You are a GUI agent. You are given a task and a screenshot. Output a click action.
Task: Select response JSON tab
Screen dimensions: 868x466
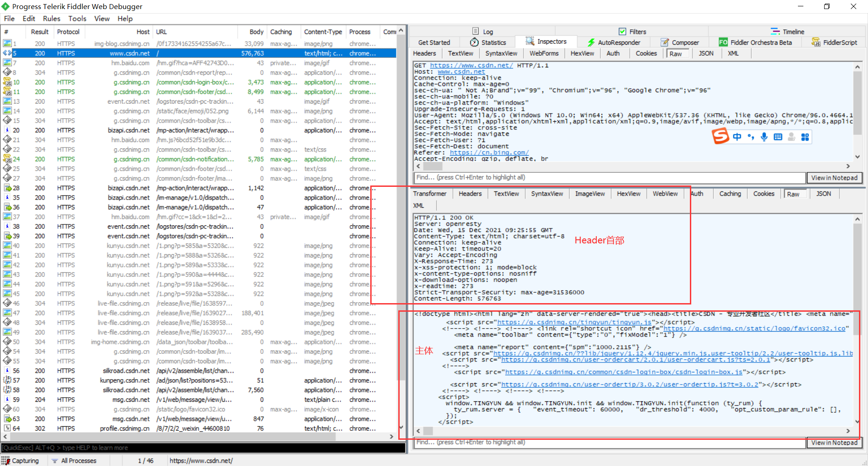pyautogui.click(x=823, y=194)
